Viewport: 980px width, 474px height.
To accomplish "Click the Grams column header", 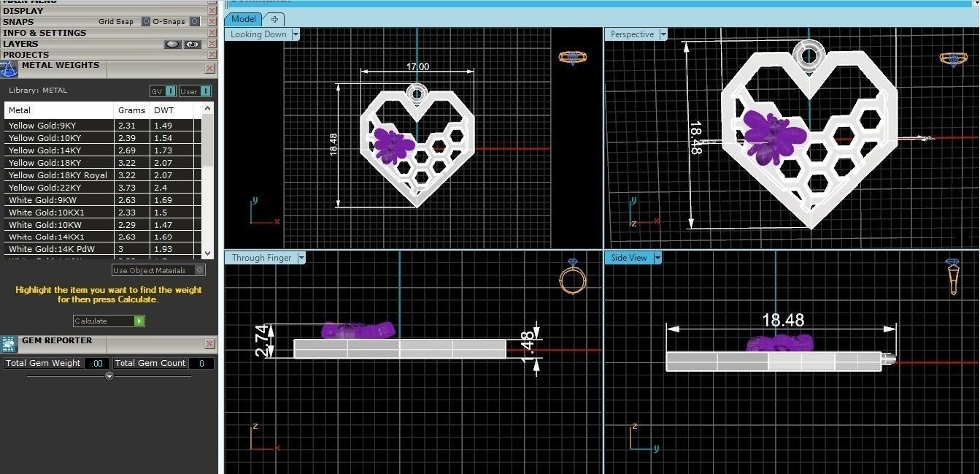I will click(132, 110).
